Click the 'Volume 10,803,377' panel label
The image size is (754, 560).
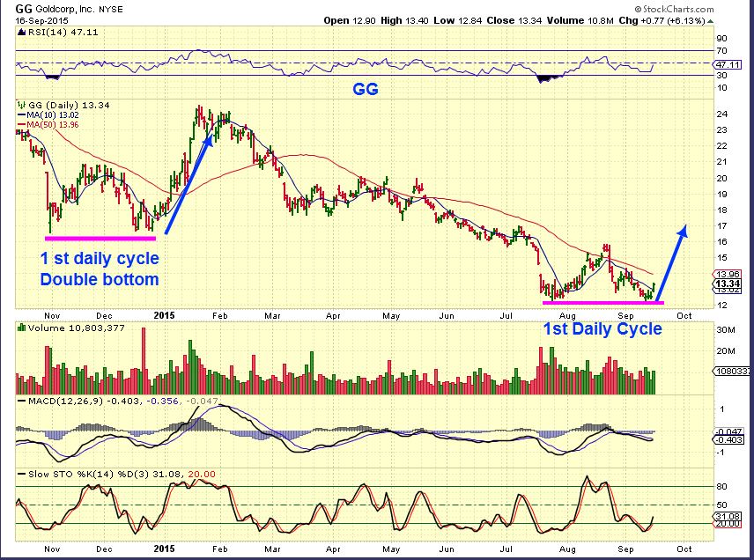(x=76, y=328)
